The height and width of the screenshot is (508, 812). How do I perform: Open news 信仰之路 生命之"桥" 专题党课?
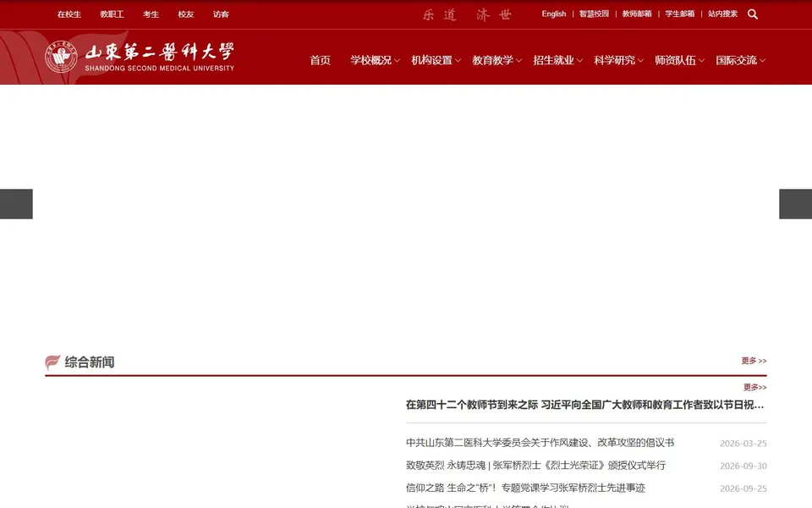click(525, 488)
